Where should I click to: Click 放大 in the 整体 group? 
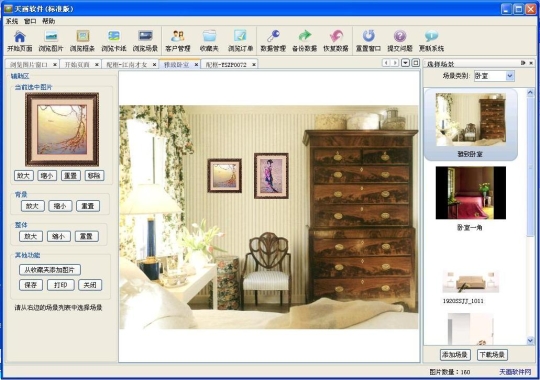click(31, 236)
